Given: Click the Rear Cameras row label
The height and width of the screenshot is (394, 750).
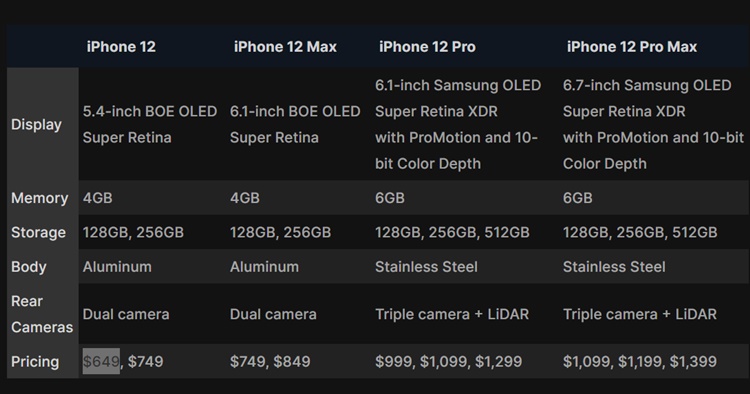Looking at the screenshot, I should (42, 314).
